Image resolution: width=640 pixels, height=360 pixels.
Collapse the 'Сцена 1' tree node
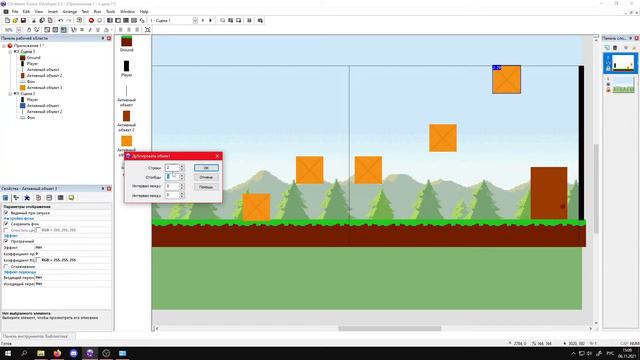(x=10, y=52)
